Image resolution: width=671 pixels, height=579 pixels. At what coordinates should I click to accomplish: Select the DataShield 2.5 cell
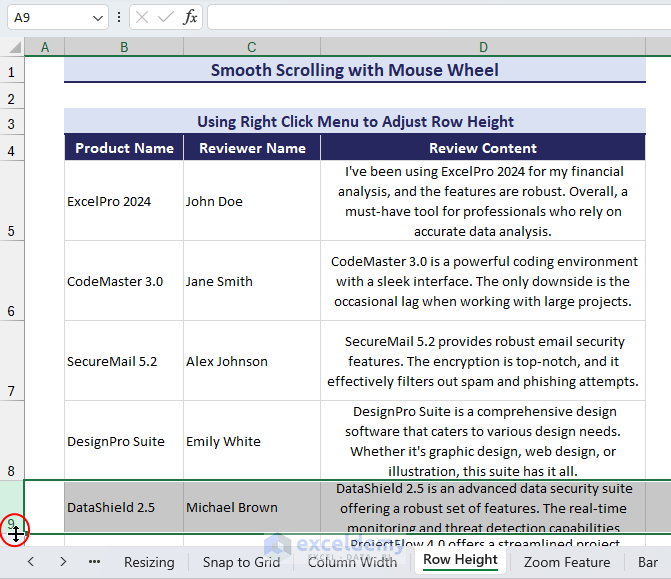coord(124,507)
